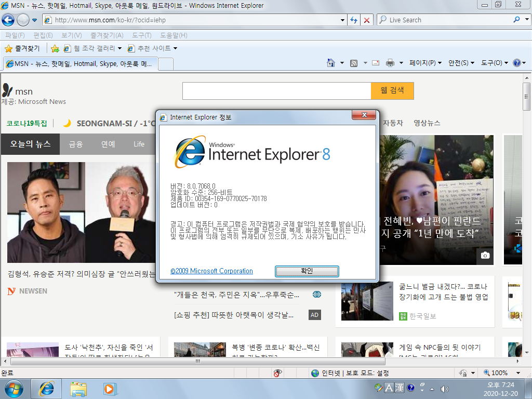Select the 오늘의 뉴스 tab

tap(30, 144)
